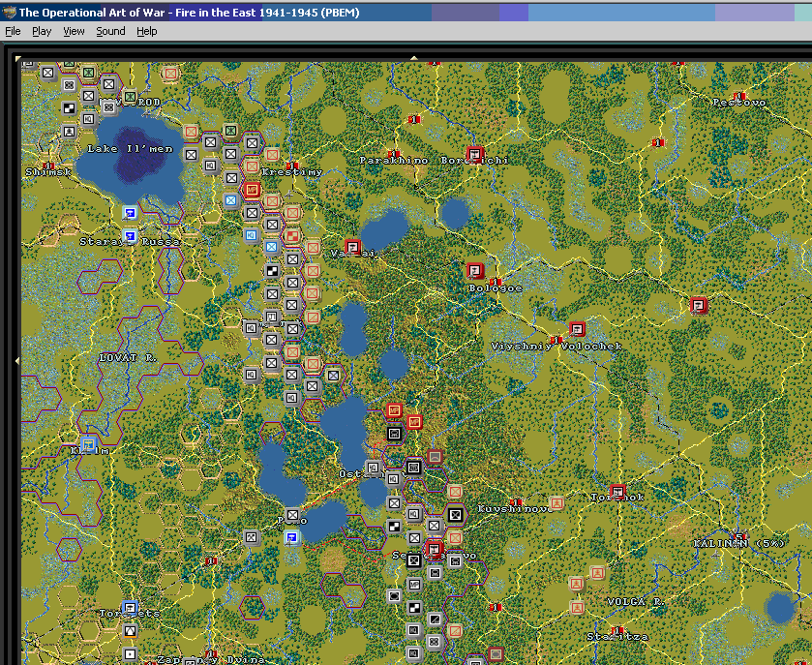
Task: Open the View menu
Action: coord(74,31)
